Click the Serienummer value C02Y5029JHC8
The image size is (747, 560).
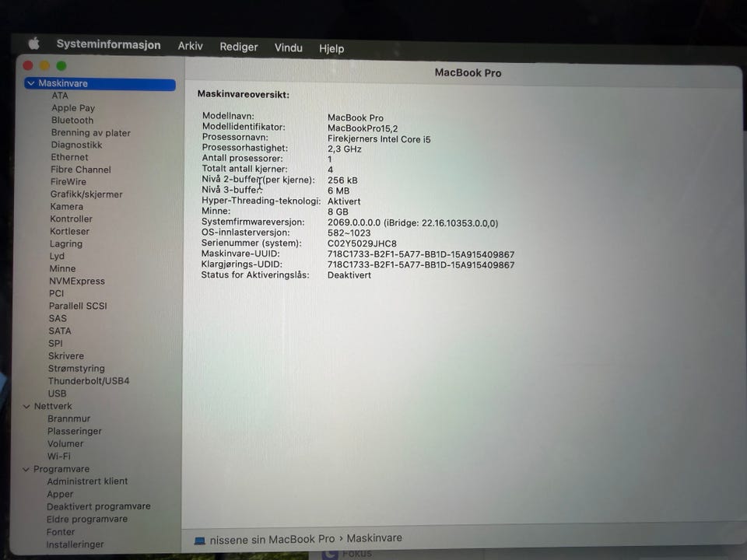(362, 243)
